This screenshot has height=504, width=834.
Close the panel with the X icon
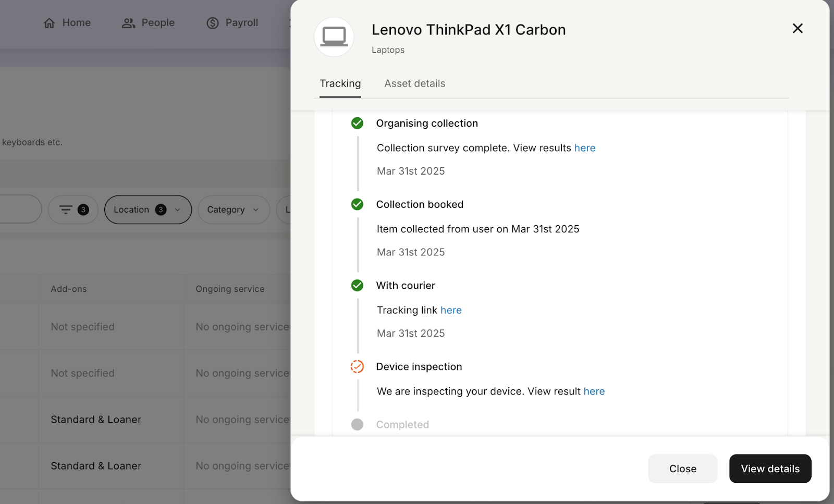pos(798,28)
